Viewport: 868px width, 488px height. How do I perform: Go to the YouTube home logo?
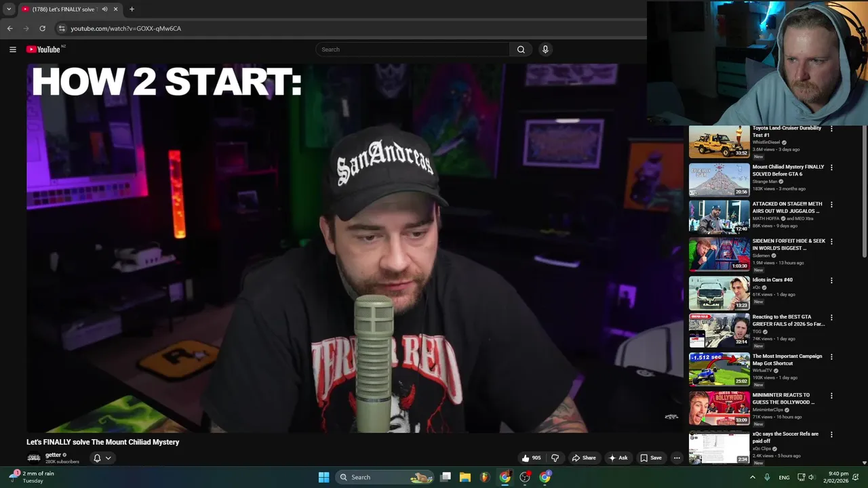(43, 49)
